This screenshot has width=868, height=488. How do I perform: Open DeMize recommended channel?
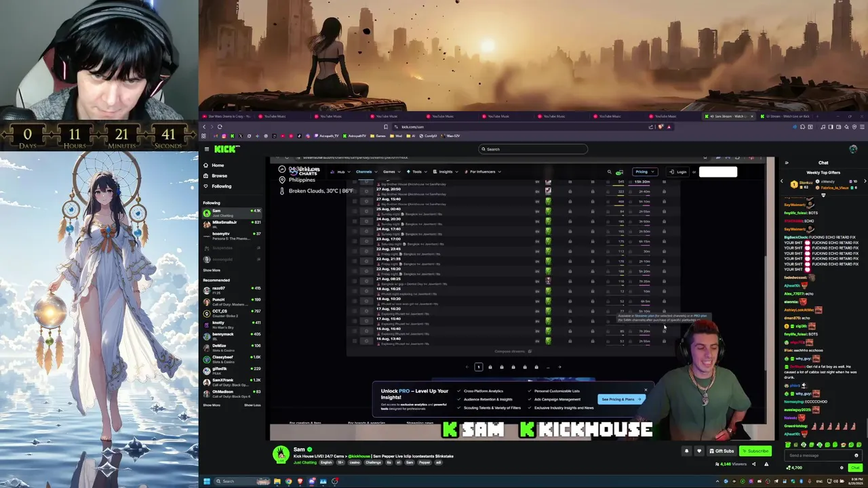[231, 347]
